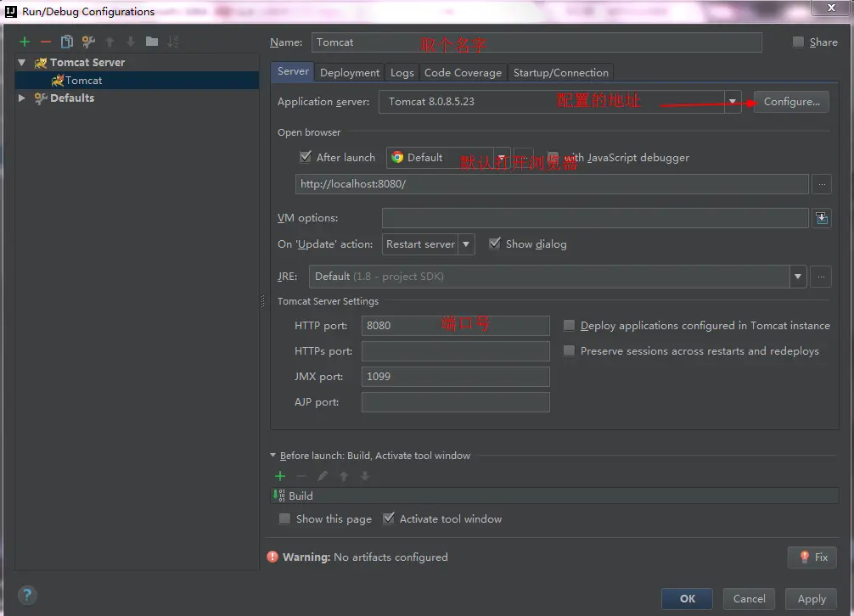Collapse the Before launch section
854x616 pixels.
tap(272, 456)
